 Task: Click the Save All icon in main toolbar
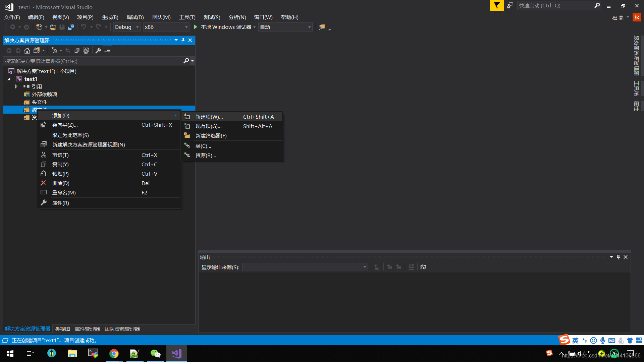click(x=71, y=27)
